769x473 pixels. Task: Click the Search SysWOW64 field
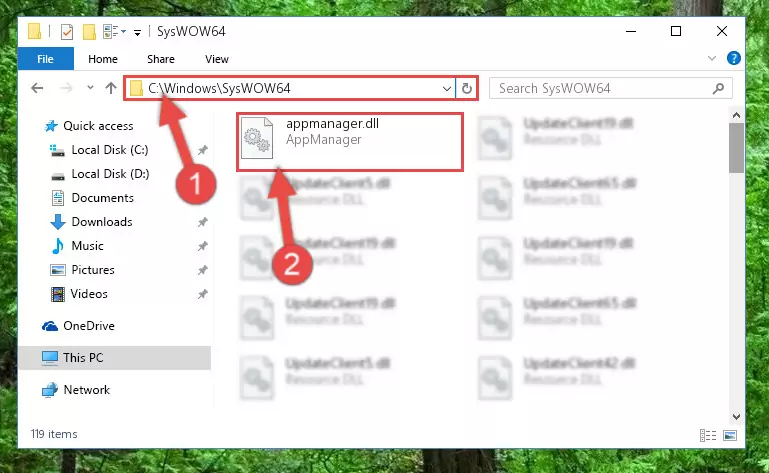click(x=611, y=88)
